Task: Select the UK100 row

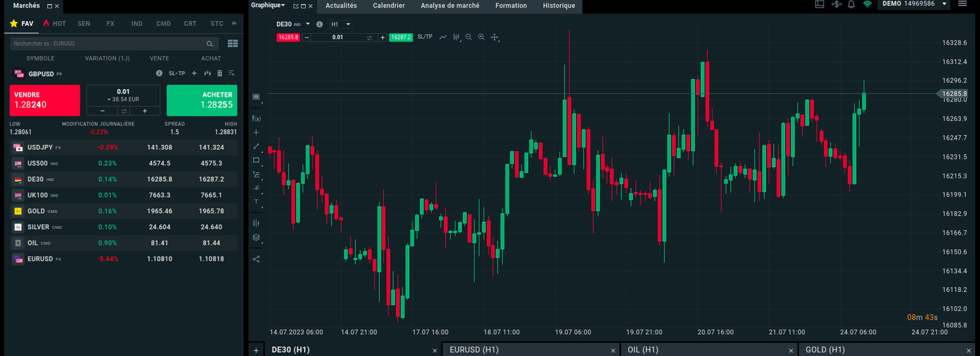Action: coord(123,195)
